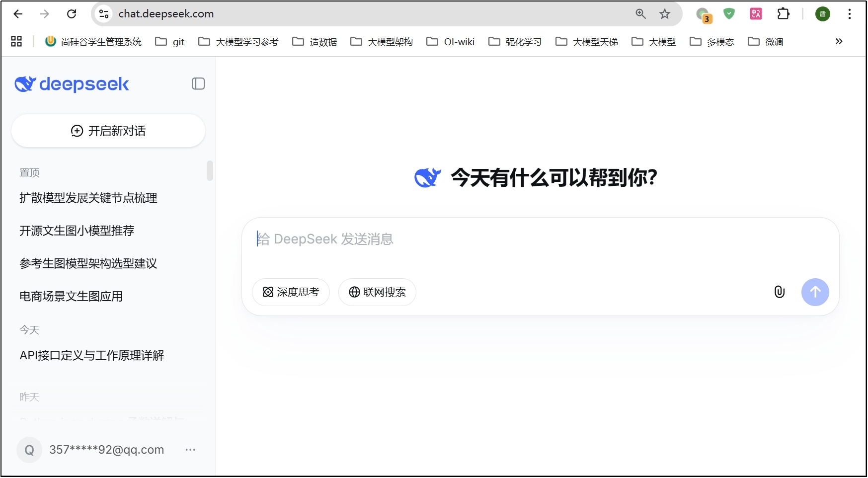Image resolution: width=868 pixels, height=478 pixels.
Task: Click the browser forward arrow
Action: pyautogui.click(x=45, y=14)
